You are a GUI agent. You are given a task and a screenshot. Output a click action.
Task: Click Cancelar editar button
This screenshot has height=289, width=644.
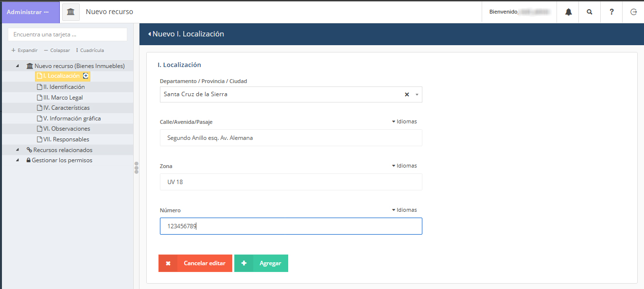195,263
